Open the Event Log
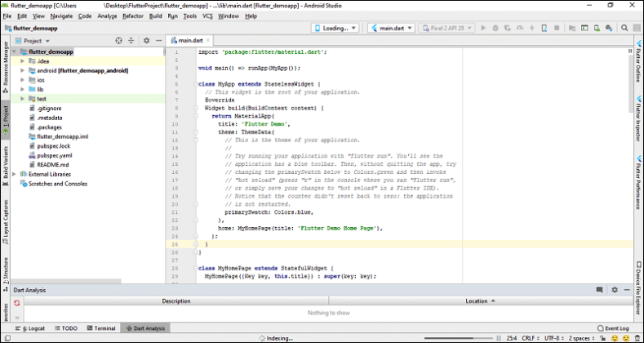 pos(613,328)
